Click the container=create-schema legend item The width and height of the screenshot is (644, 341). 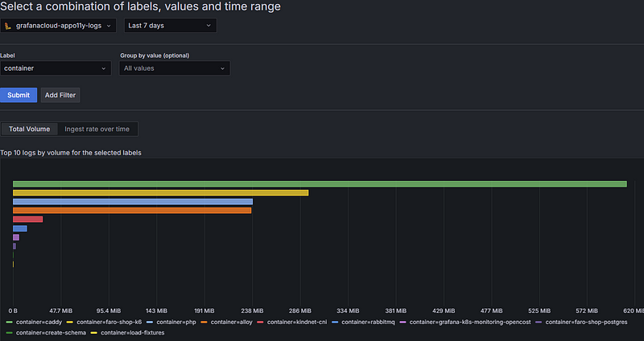pyautogui.click(x=49, y=332)
